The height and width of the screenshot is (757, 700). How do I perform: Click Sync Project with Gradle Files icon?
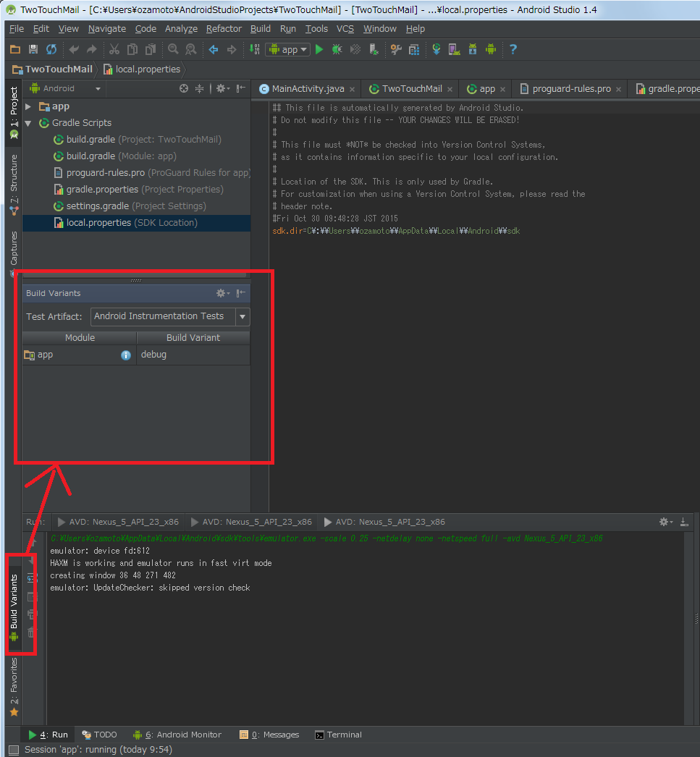point(437,49)
